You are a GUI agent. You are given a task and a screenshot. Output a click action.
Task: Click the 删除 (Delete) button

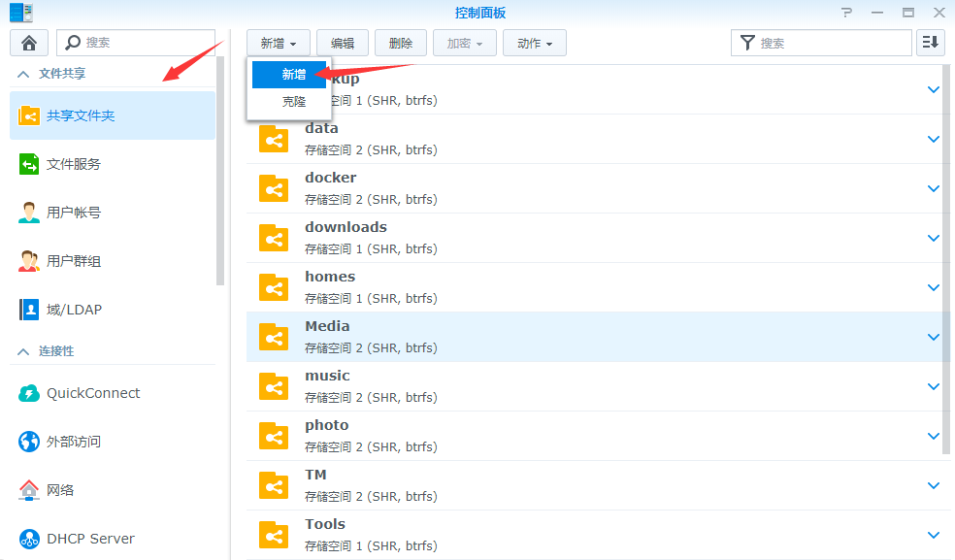point(400,44)
